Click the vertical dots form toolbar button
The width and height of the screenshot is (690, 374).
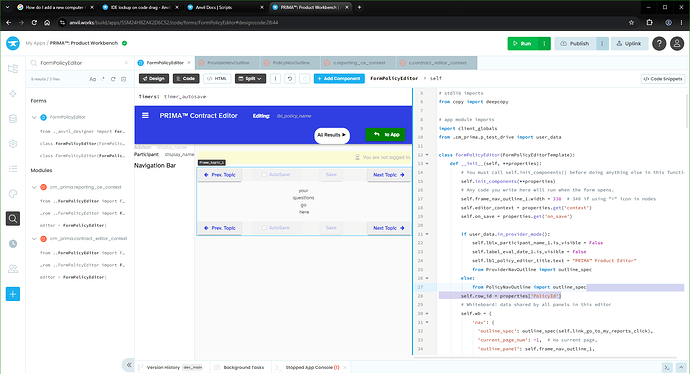275,79
